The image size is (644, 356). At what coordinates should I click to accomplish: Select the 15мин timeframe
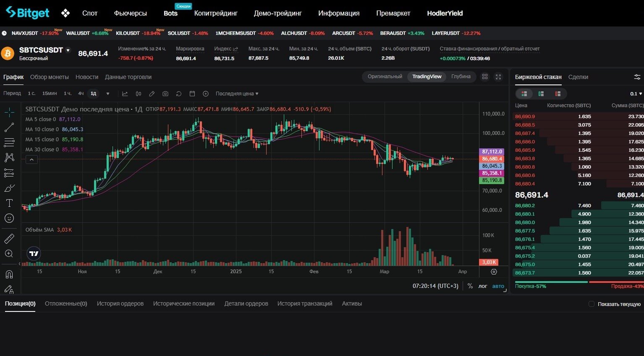(x=50, y=93)
